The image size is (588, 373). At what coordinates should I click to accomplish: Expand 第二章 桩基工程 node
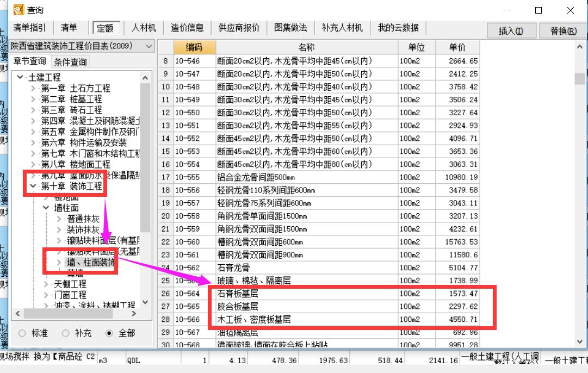33,100
